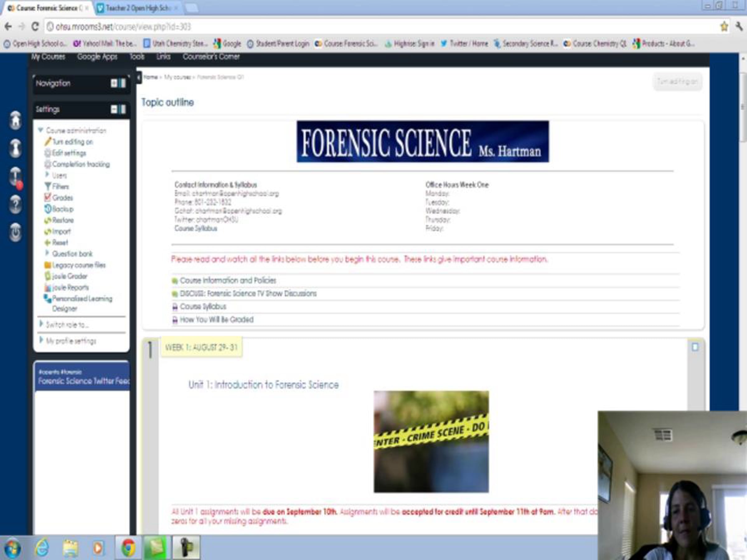The height and width of the screenshot is (560, 747).
Task: Reload the page with refresh icon
Action: 35,26
